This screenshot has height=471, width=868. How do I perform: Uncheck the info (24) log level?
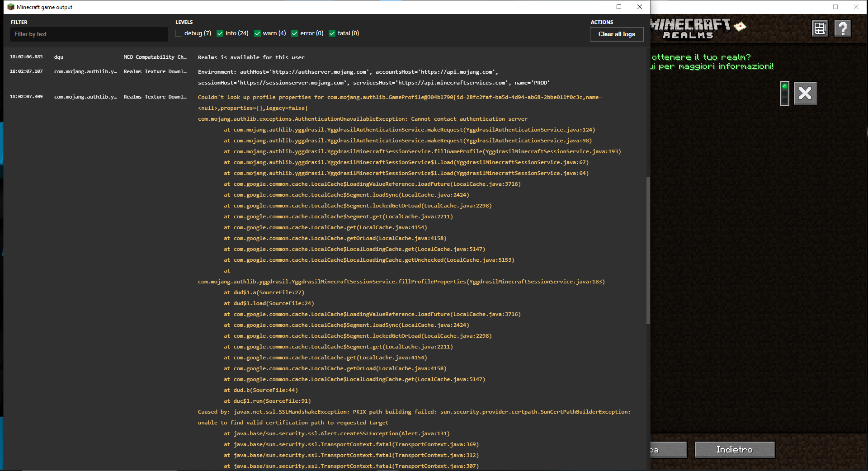click(220, 33)
